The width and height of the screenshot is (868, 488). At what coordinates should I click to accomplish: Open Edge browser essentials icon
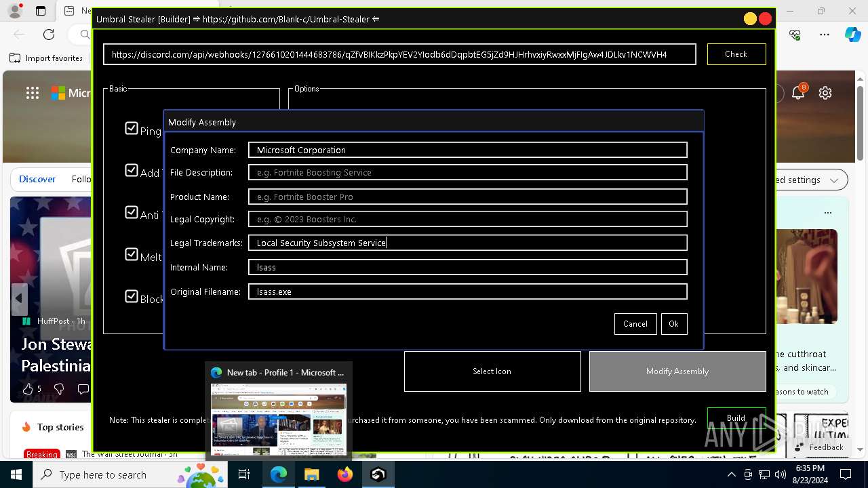pos(795,34)
